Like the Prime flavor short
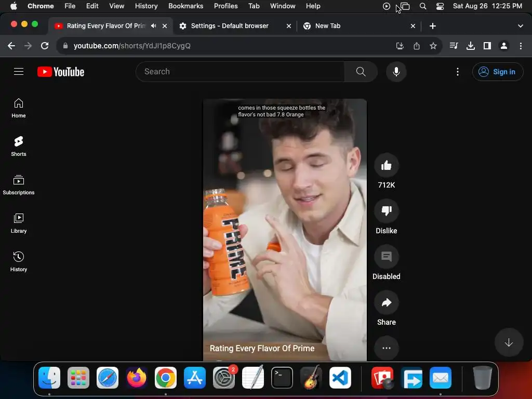This screenshot has width=532, height=399. 386,166
